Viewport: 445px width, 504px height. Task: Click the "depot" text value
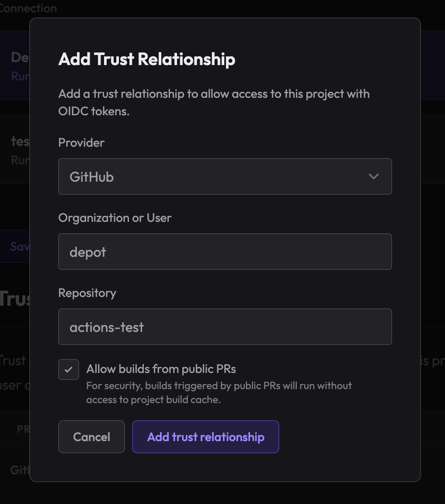click(x=87, y=252)
